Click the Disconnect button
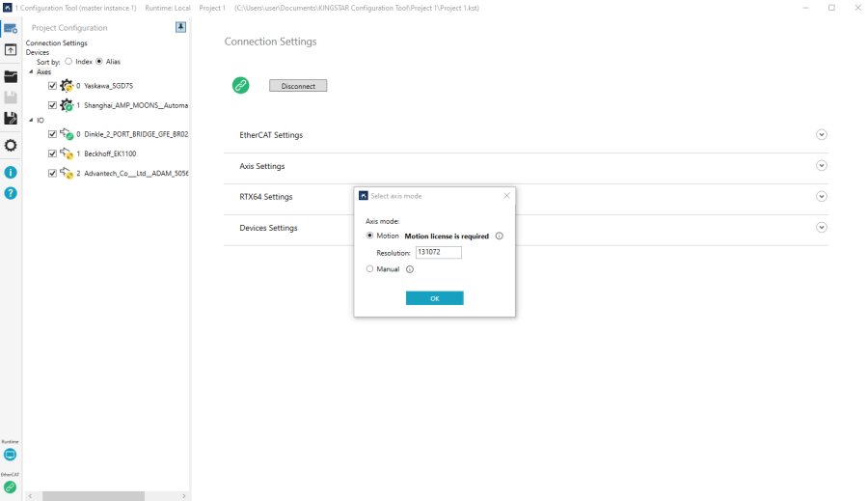The width and height of the screenshot is (868, 501). pos(298,86)
